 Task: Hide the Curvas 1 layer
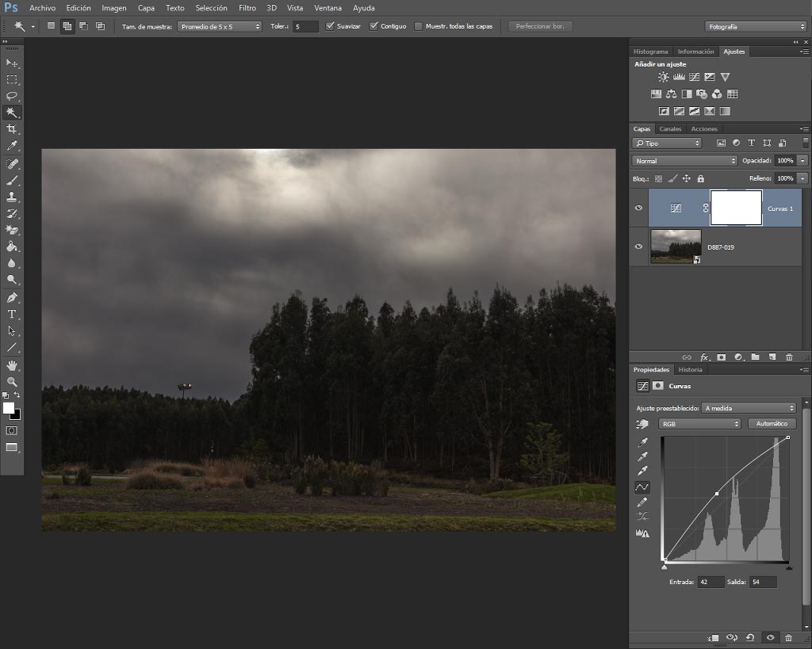638,208
